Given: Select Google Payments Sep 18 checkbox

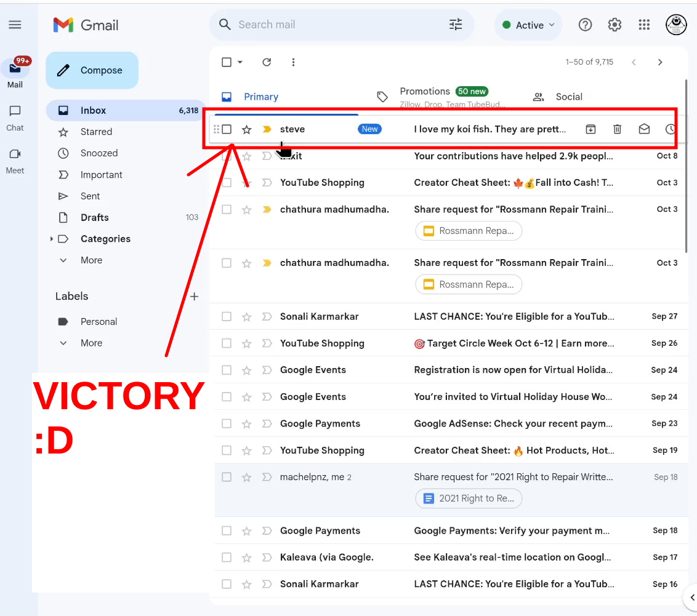Looking at the screenshot, I should pos(227,530).
